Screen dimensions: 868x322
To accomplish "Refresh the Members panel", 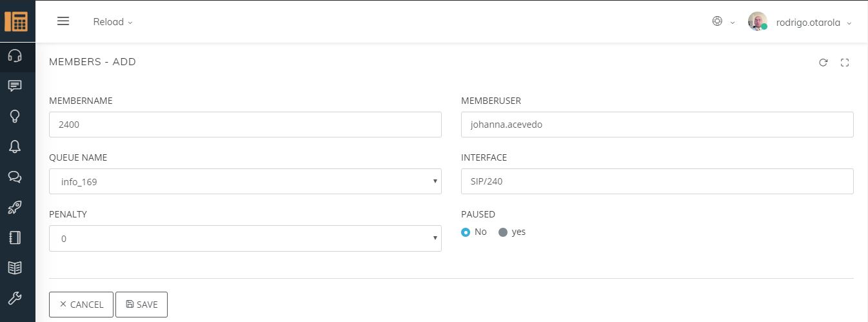I will pos(823,63).
